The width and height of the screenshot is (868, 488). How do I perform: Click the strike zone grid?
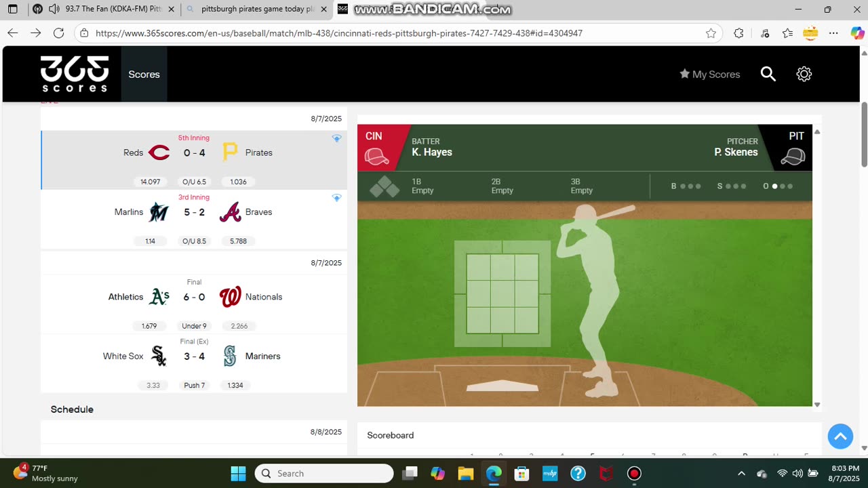coord(502,293)
